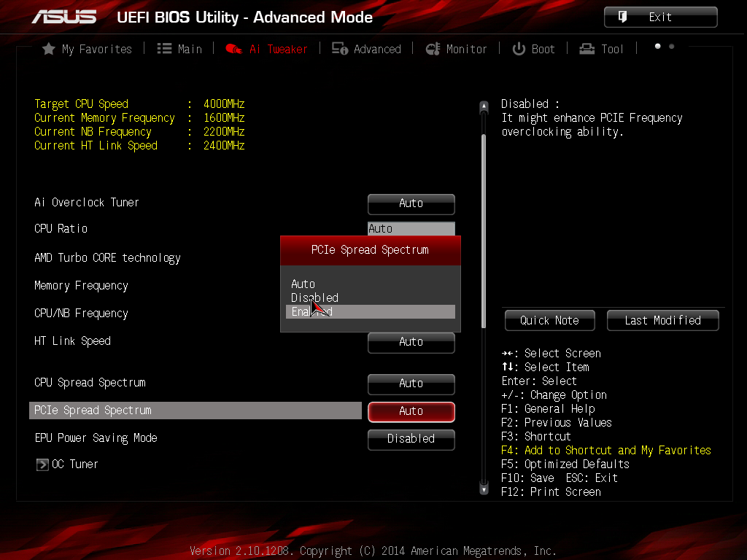Click the vertical scrollbar thumb

(484, 231)
